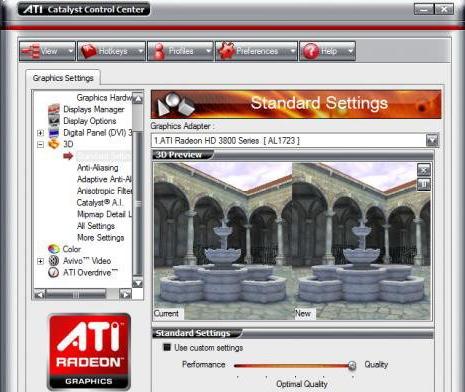Click the Profiles person icon

tap(159, 51)
